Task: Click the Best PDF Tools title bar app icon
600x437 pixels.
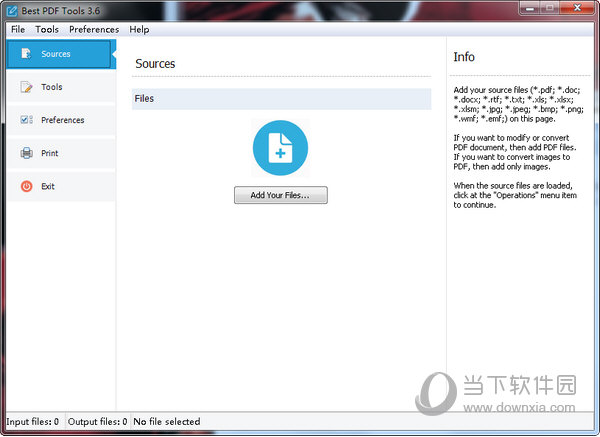Action: 12,11
